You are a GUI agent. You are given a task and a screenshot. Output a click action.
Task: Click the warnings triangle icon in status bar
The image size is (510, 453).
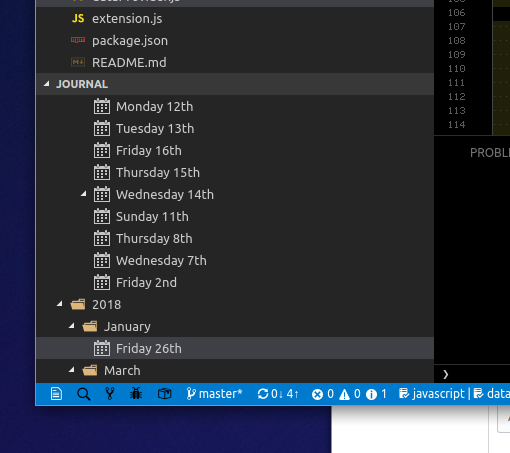click(344, 395)
